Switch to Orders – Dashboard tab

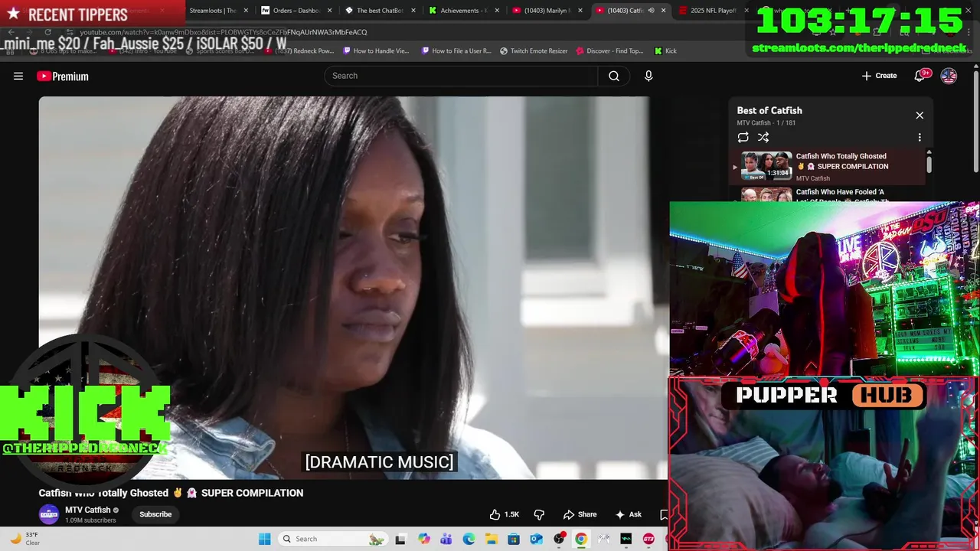tap(296, 11)
